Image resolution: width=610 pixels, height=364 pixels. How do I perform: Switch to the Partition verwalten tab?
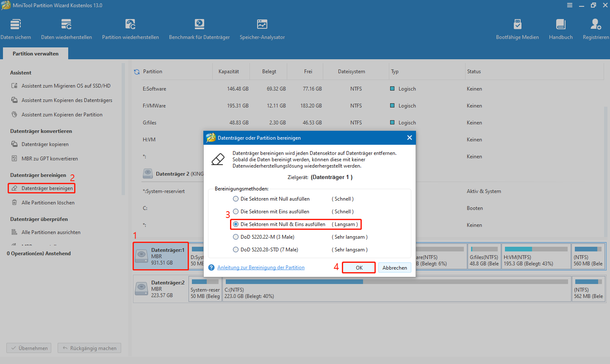click(35, 53)
